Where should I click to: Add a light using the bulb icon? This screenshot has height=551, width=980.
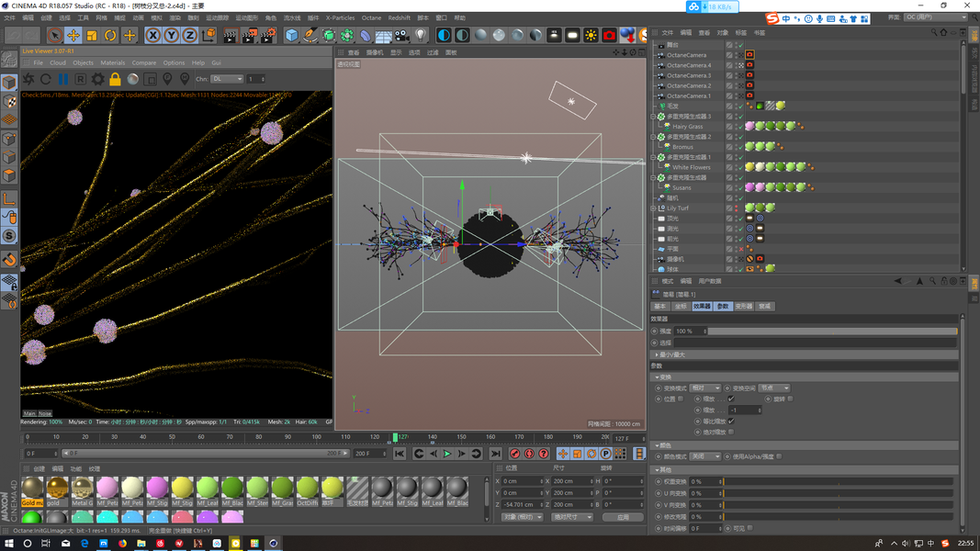[421, 36]
